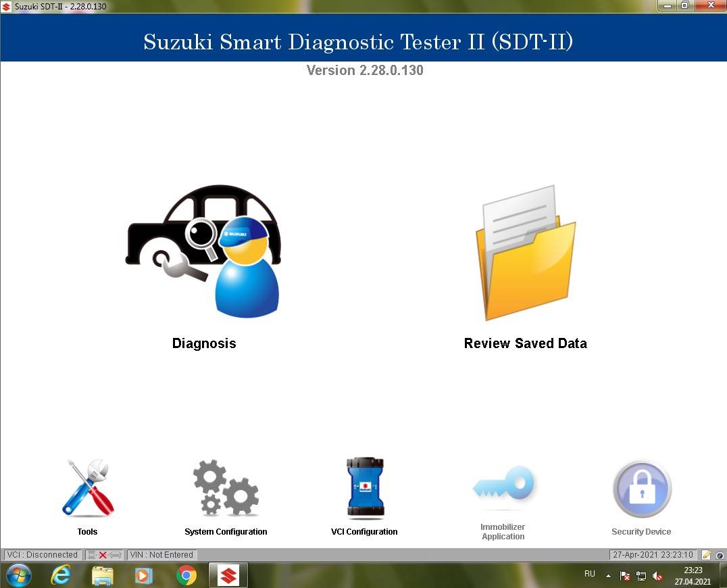
Task: Click the VCI connection status icon
Action: coord(104,555)
